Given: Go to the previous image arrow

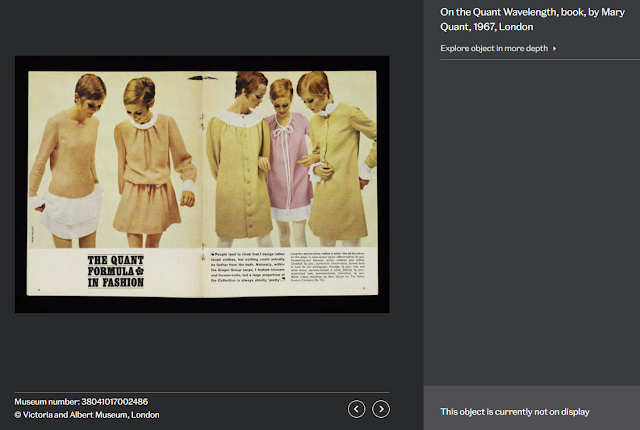Looking at the screenshot, I should pos(356,409).
